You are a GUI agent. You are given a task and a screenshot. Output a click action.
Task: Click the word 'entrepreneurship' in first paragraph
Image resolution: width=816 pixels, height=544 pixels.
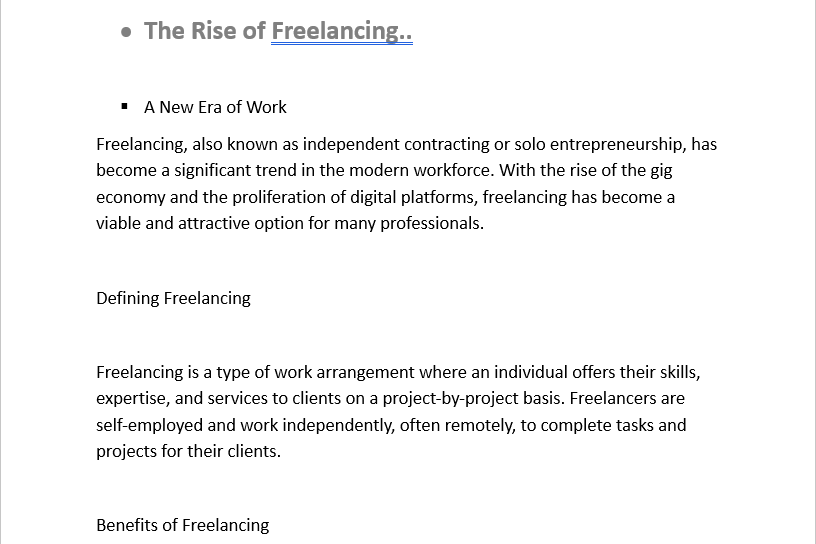click(618, 144)
